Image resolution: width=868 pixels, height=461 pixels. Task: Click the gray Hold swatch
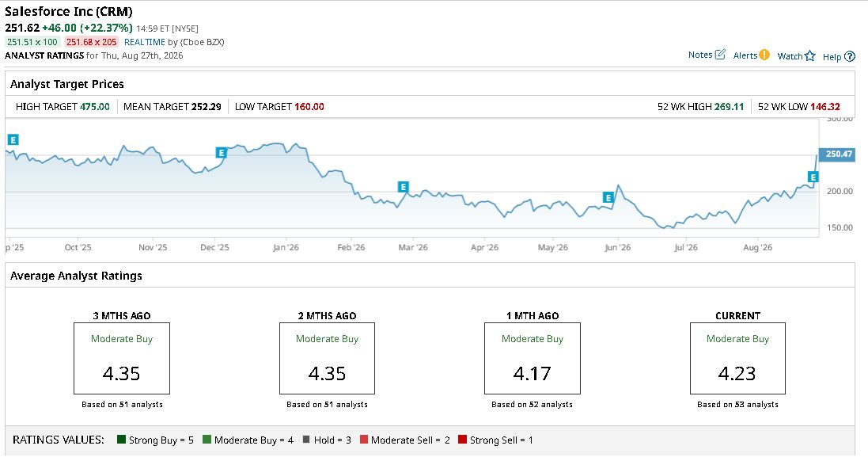coord(306,440)
